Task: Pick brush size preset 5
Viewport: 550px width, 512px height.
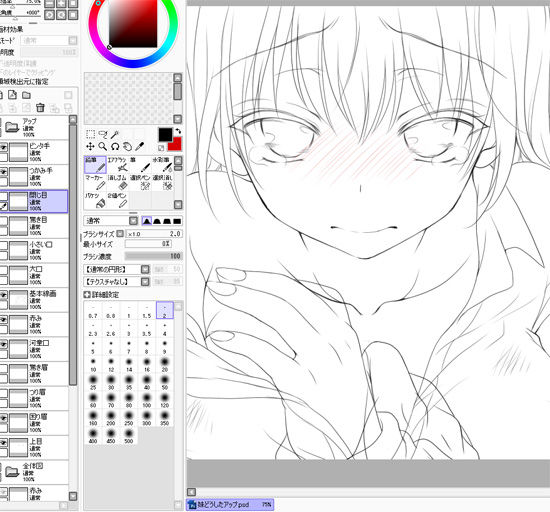Action: pos(93,346)
